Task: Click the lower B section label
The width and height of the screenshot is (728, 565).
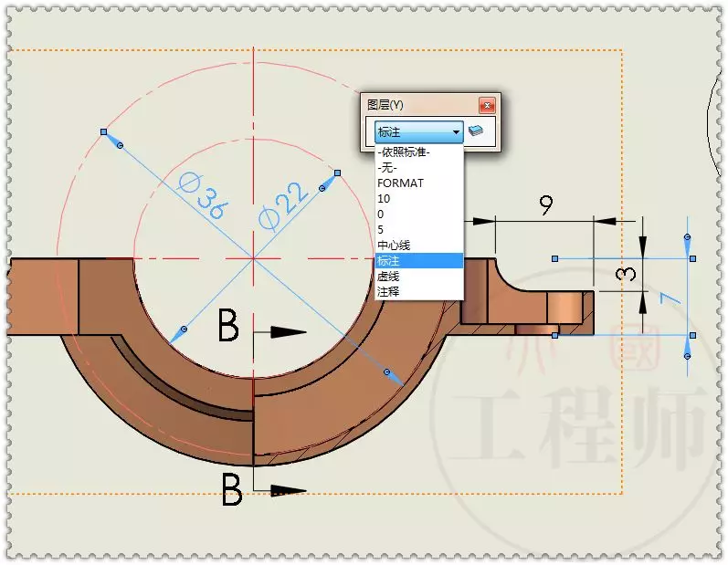Action: [232, 489]
